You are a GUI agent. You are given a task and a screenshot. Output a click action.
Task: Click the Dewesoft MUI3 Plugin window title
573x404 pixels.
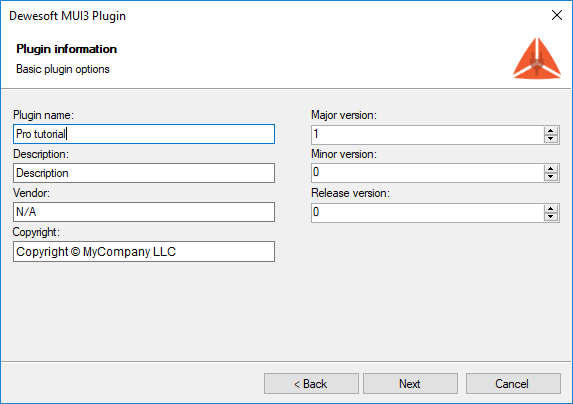tap(67, 16)
